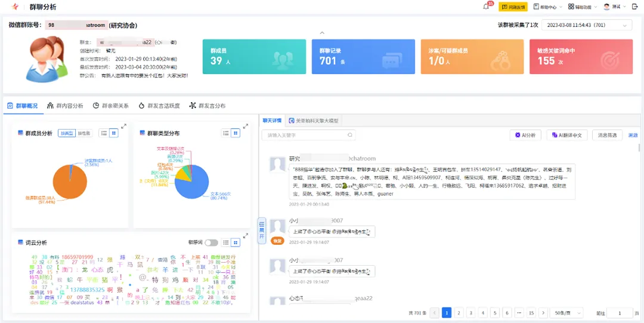Switch 群聊类型分布 to grid chart view

click(236, 133)
